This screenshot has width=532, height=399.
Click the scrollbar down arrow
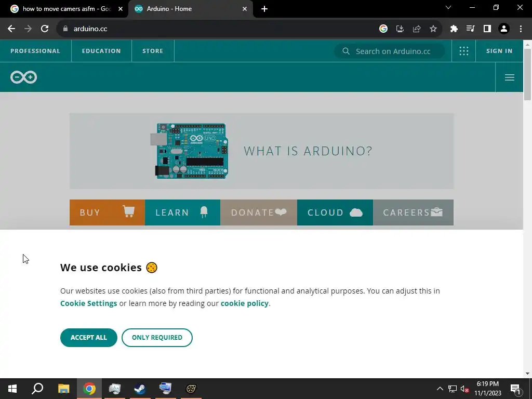coord(527,374)
